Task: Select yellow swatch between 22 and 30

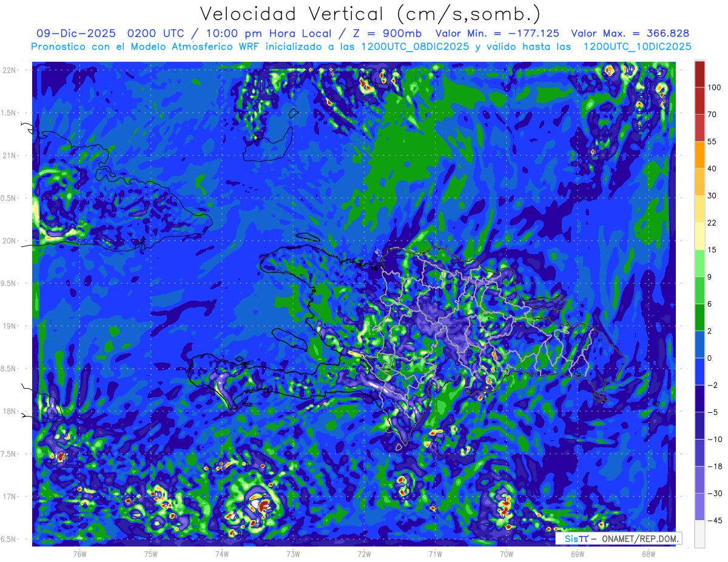Action: pyautogui.click(x=699, y=209)
